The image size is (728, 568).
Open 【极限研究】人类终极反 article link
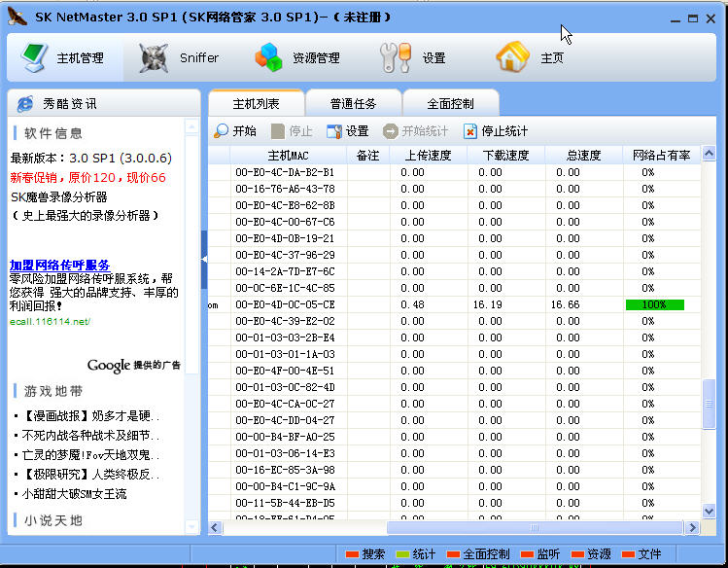(90, 475)
